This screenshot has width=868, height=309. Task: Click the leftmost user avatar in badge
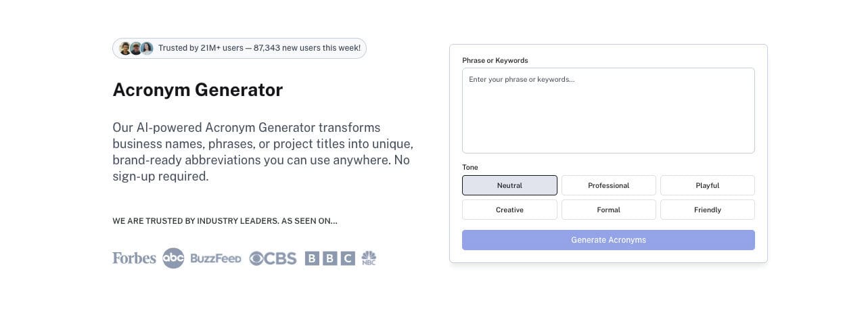pyautogui.click(x=125, y=48)
